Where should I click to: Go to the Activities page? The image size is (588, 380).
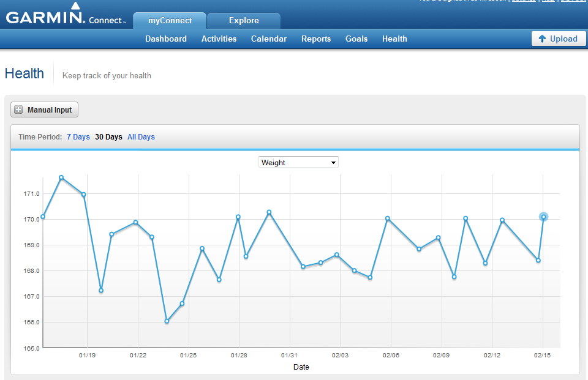219,39
